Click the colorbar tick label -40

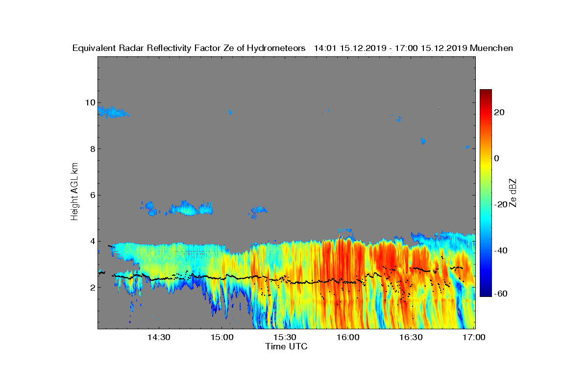(x=501, y=250)
